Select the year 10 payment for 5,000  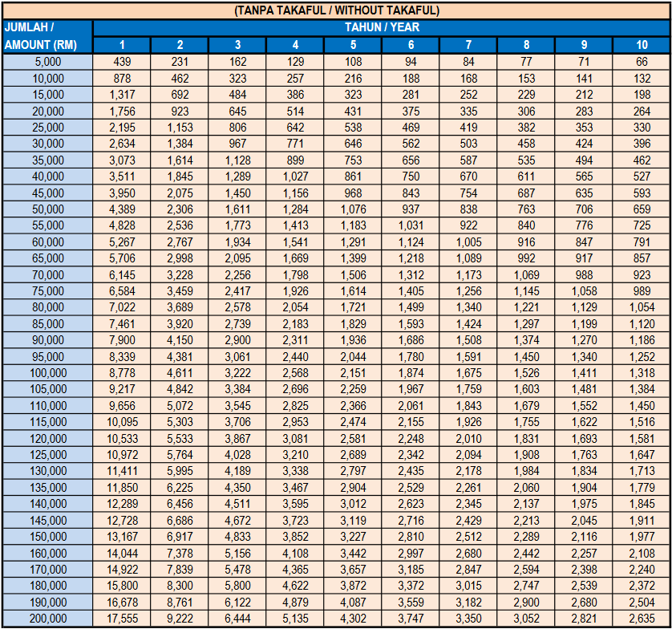pos(642,62)
